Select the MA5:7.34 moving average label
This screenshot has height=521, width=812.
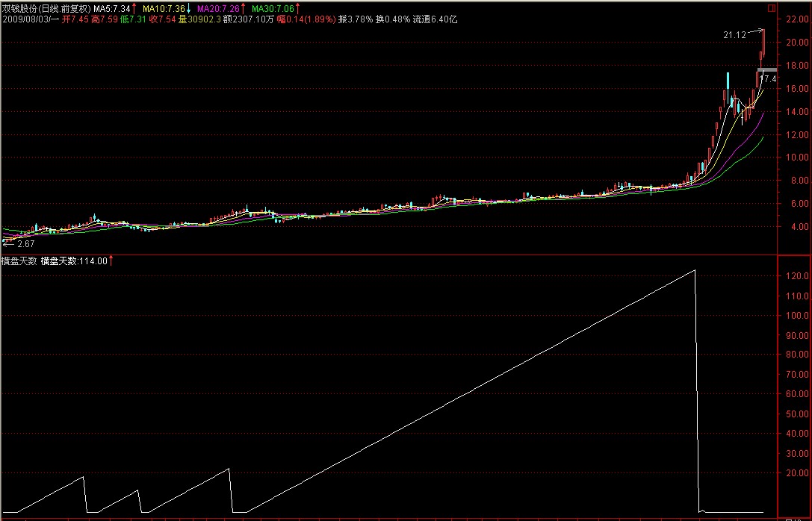tap(111, 9)
